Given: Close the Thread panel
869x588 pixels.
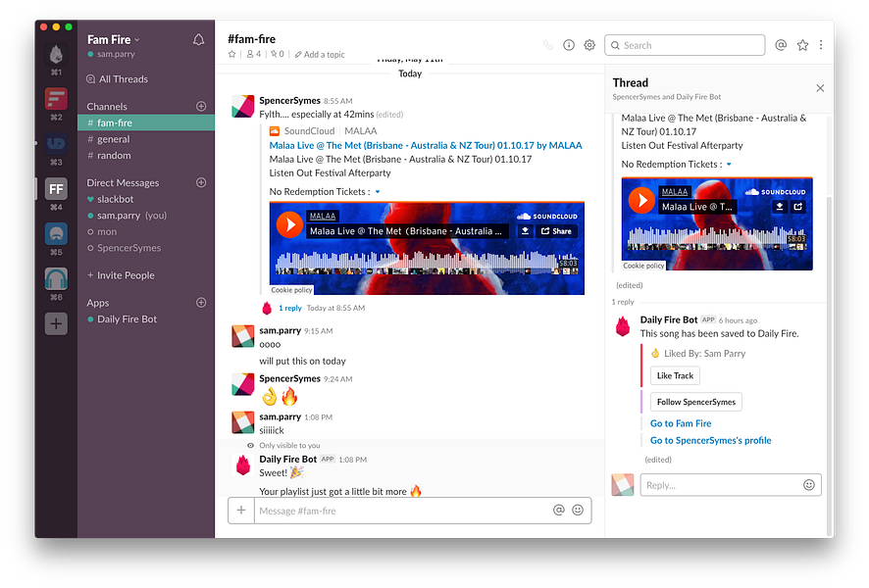Looking at the screenshot, I should click(x=820, y=88).
